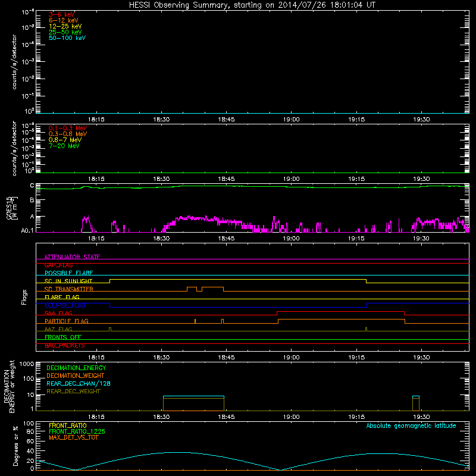Select the FRONT_RATIO_1225 legend label

[77, 431]
